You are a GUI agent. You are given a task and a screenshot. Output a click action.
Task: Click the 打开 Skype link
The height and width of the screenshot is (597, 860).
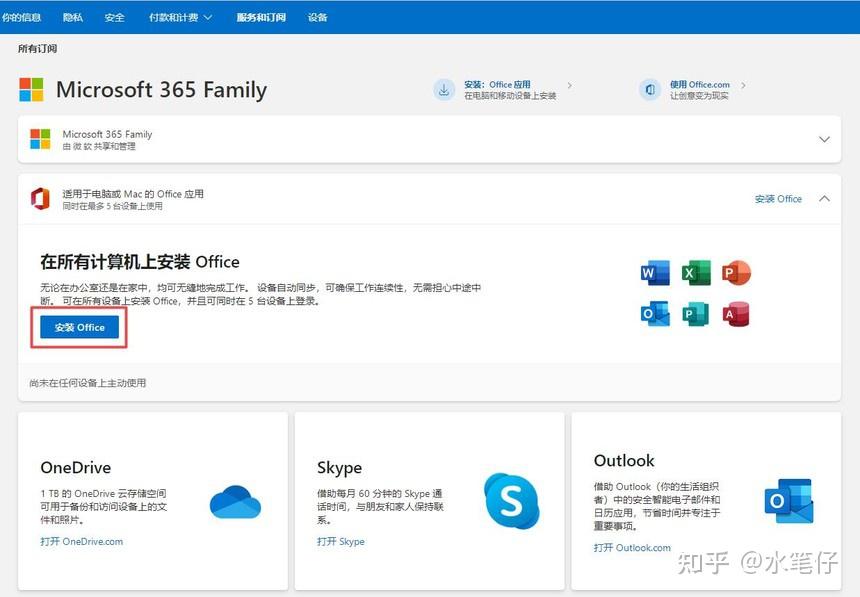coord(340,541)
